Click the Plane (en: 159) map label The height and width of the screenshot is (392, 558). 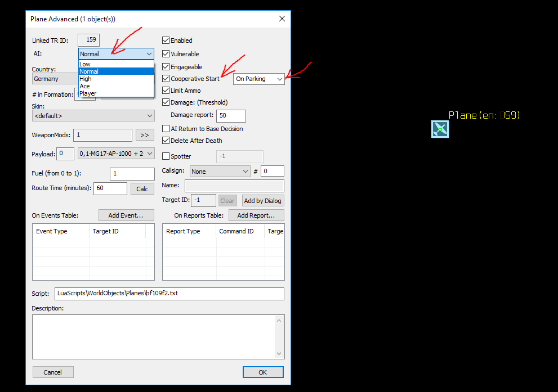click(484, 115)
